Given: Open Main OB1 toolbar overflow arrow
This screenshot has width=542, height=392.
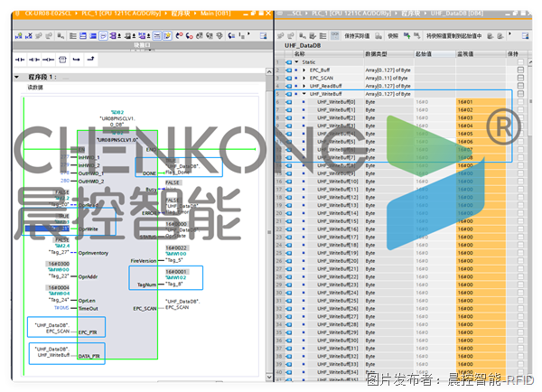Looking at the screenshot, I should coord(249,34).
